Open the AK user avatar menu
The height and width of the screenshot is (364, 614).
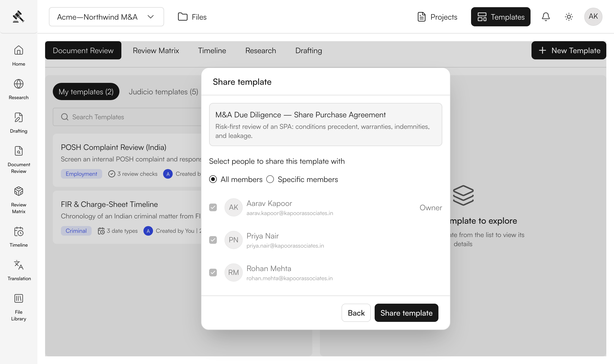pyautogui.click(x=593, y=17)
